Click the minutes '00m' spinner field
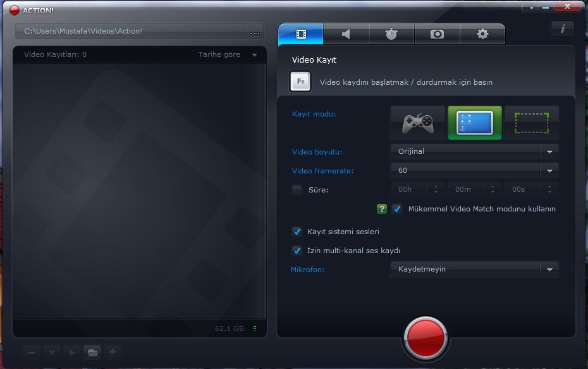Viewport: 588px width, 369px height. (474, 190)
